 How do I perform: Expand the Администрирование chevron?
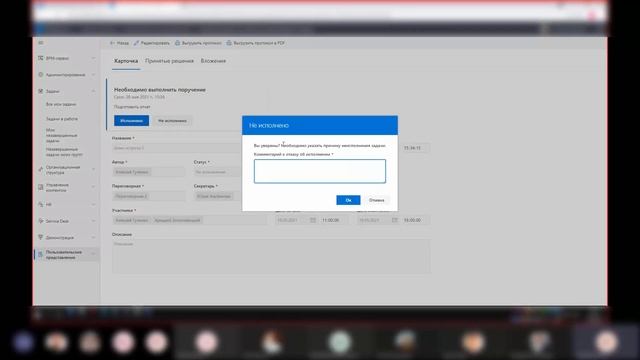(x=93, y=75)
